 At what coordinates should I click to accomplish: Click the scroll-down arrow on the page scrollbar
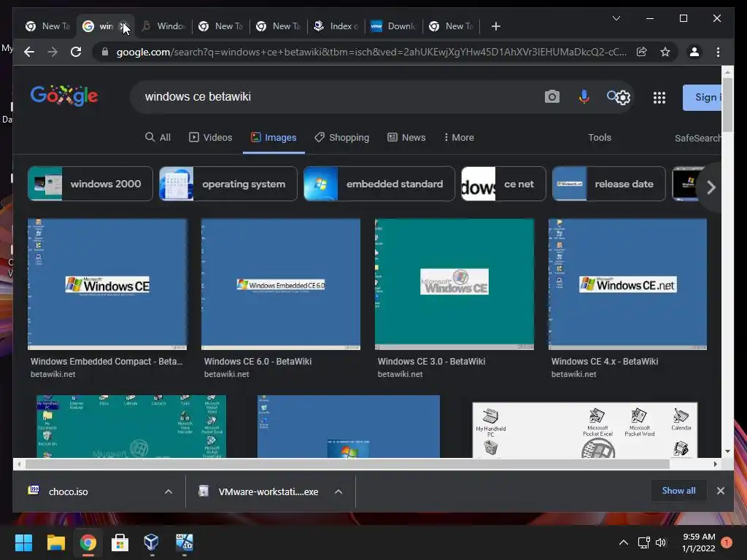[727, 451]
